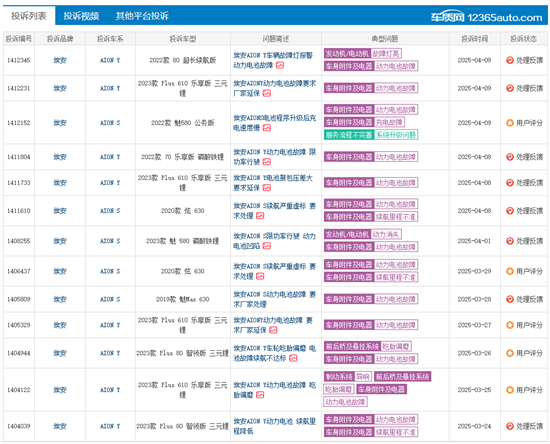Click the 投诉时间 column header

coord(475,39)
